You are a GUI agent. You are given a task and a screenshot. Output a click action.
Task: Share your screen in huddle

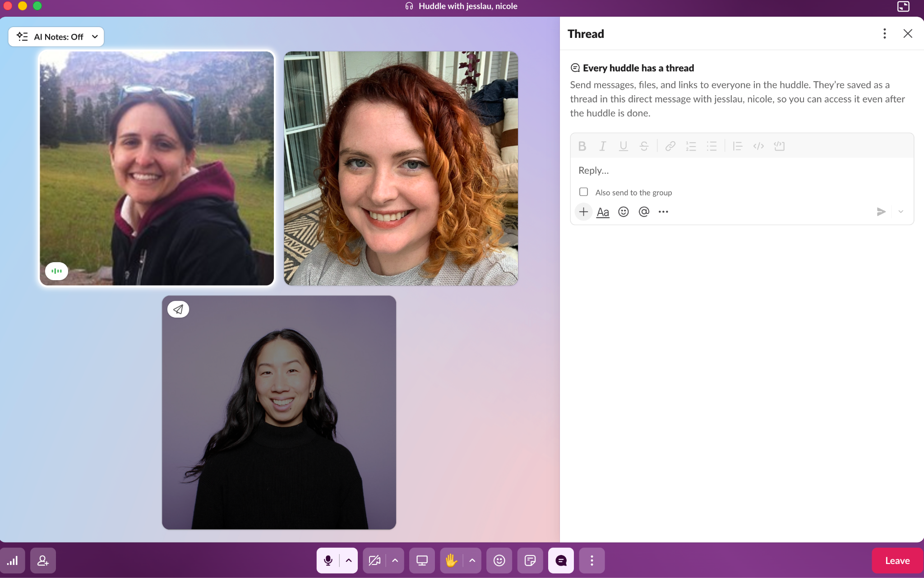tap(422, 560)
